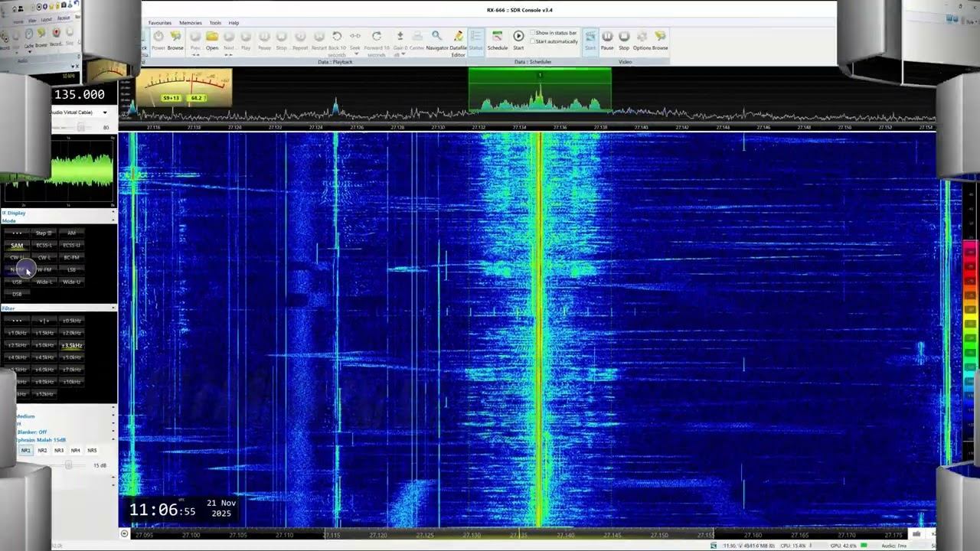The image size is (980, 551).
Task: Open the Step menu in Mode panel
Action: point(44,233)
